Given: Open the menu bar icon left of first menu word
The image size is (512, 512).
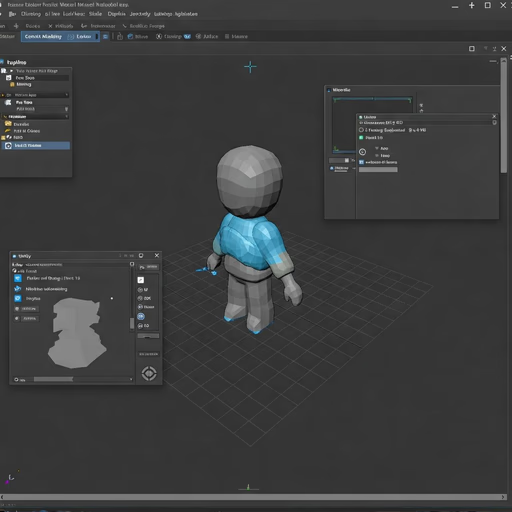Looking at the screenshot, I should [12, 14].
